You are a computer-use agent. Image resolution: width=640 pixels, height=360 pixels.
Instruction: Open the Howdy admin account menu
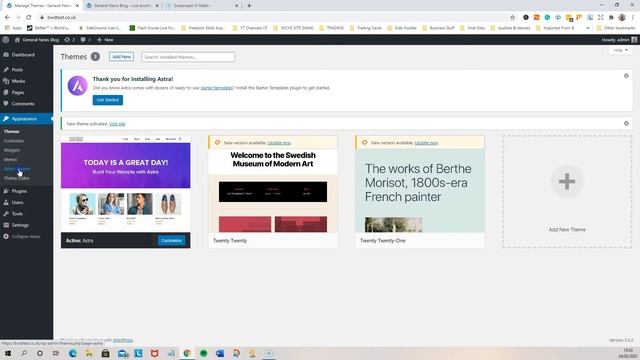coord(619,40)
